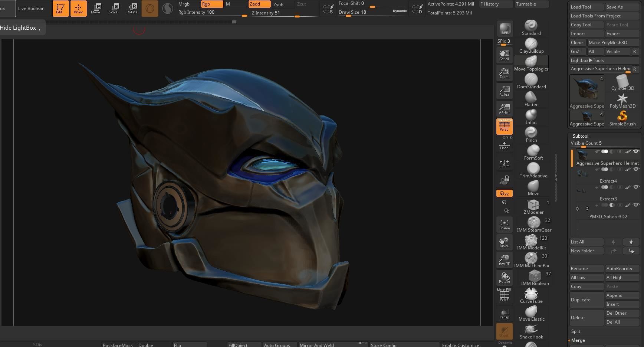
Task: Adjust the Focal Shift slider
Action: [372, 4]
